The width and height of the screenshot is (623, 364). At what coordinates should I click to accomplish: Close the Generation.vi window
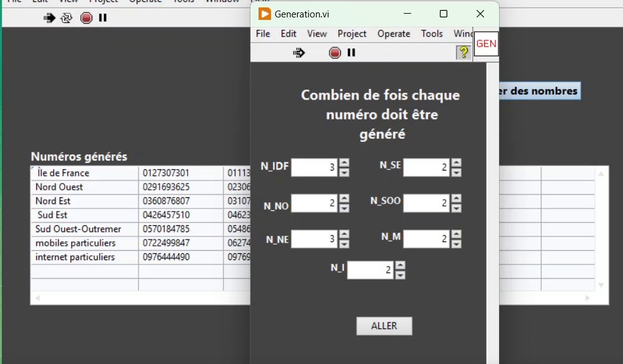(480, 14)
